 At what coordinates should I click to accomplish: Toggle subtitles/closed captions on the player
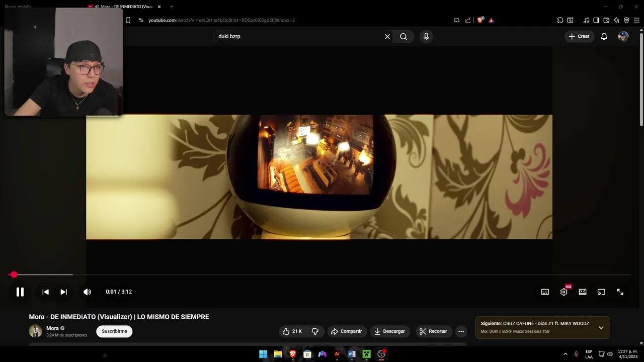click(545, 292)
